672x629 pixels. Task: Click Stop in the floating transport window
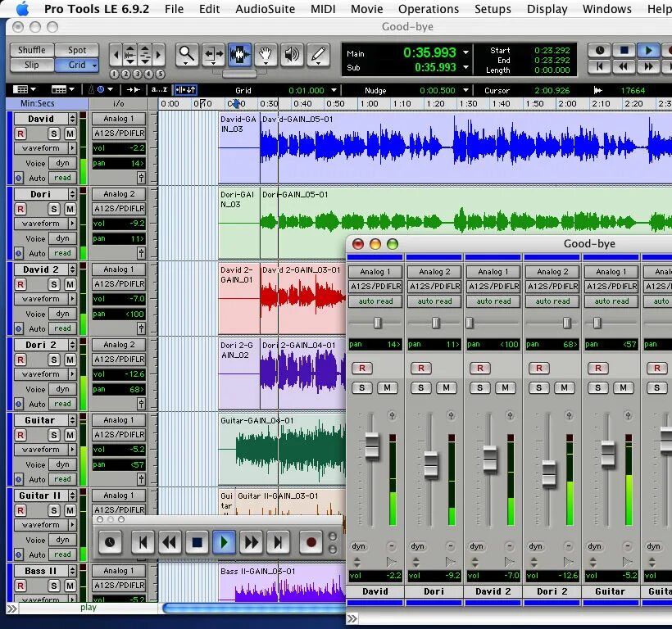(197, 542)
